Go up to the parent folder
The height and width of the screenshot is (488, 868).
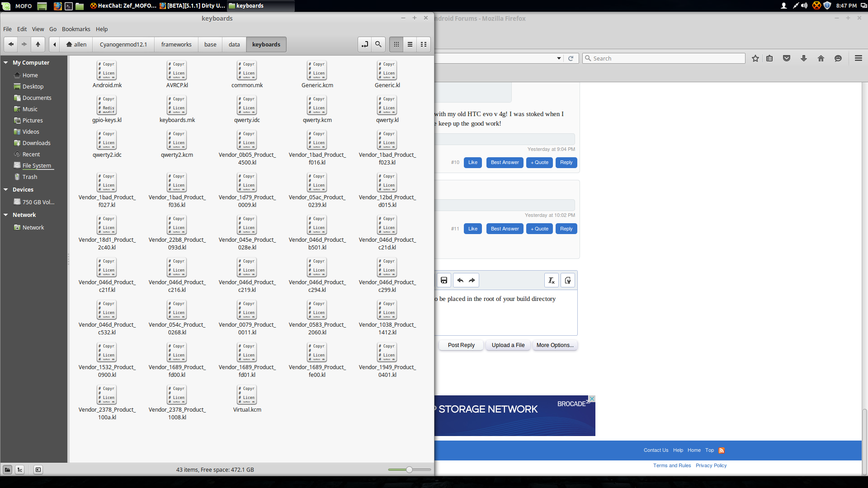38,44
